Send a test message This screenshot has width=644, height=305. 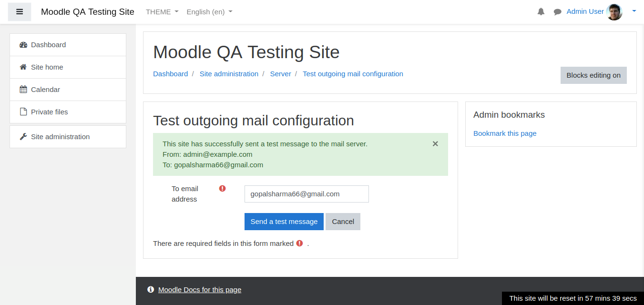(284, 222)
